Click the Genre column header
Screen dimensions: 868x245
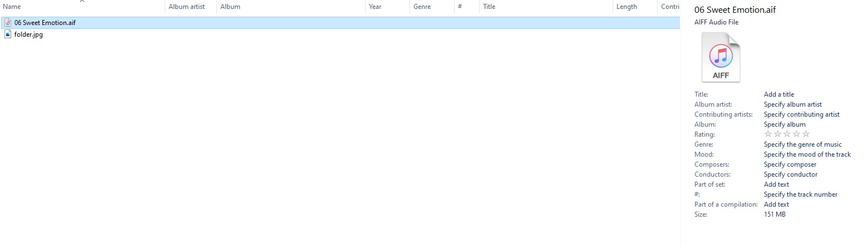click(422, 7)
